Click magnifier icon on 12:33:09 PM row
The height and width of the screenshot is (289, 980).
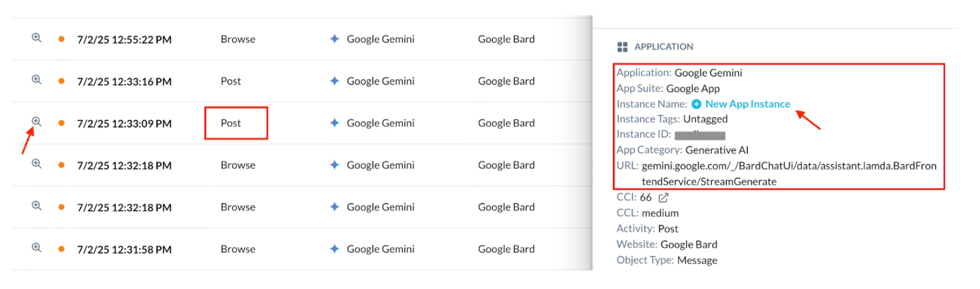(36, 121)
